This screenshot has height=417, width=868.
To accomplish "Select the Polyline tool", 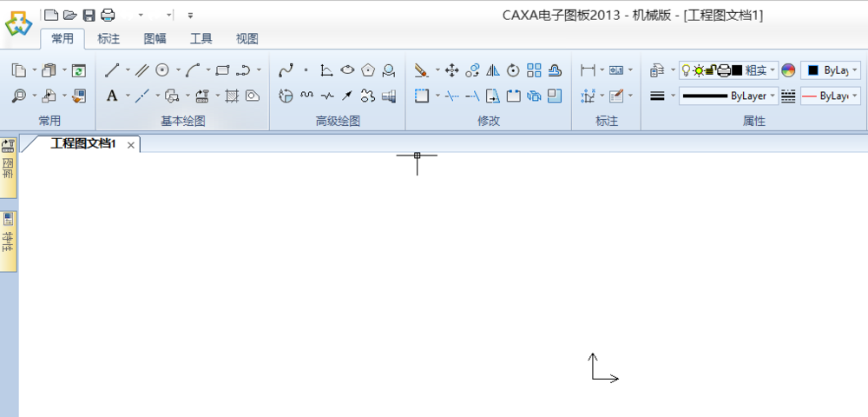I will 243,70.
